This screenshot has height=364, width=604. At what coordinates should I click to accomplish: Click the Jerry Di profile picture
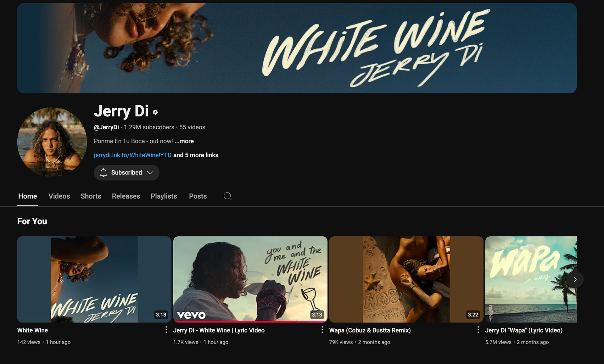tap(52, 142)
